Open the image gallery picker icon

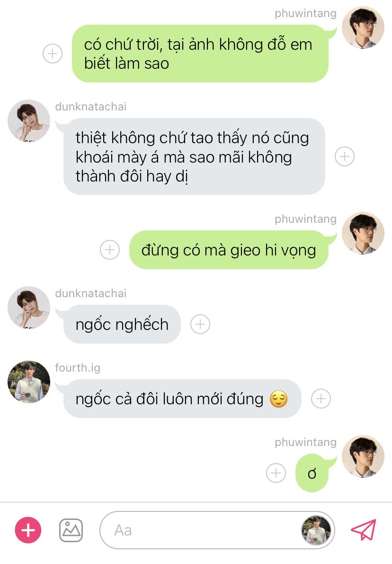tap(71, 530)
